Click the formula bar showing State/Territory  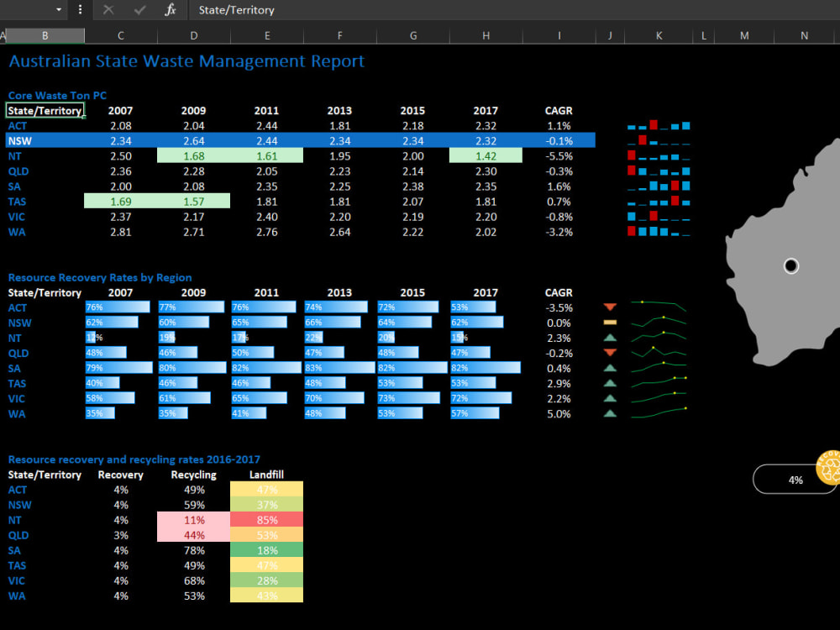coord(513,9)
